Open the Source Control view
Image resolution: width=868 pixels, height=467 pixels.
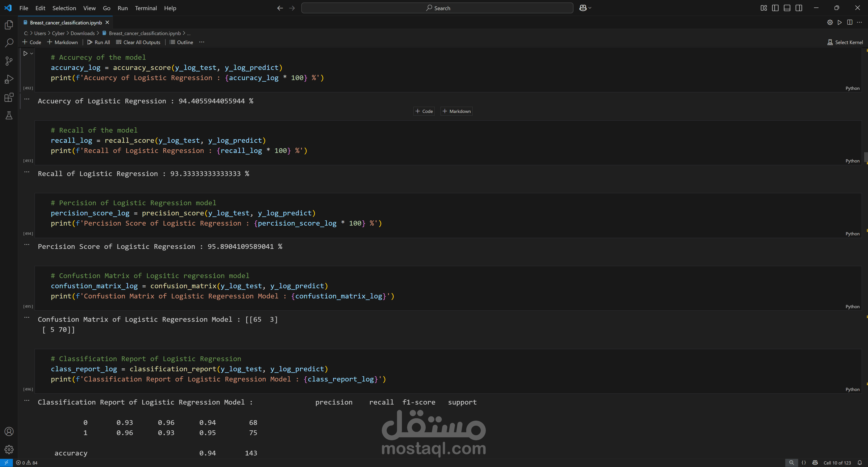9,61
